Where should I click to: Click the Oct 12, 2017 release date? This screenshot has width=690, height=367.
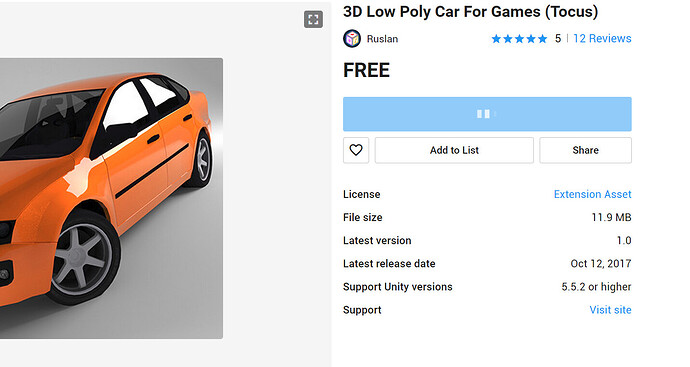[x=601, y=264]
